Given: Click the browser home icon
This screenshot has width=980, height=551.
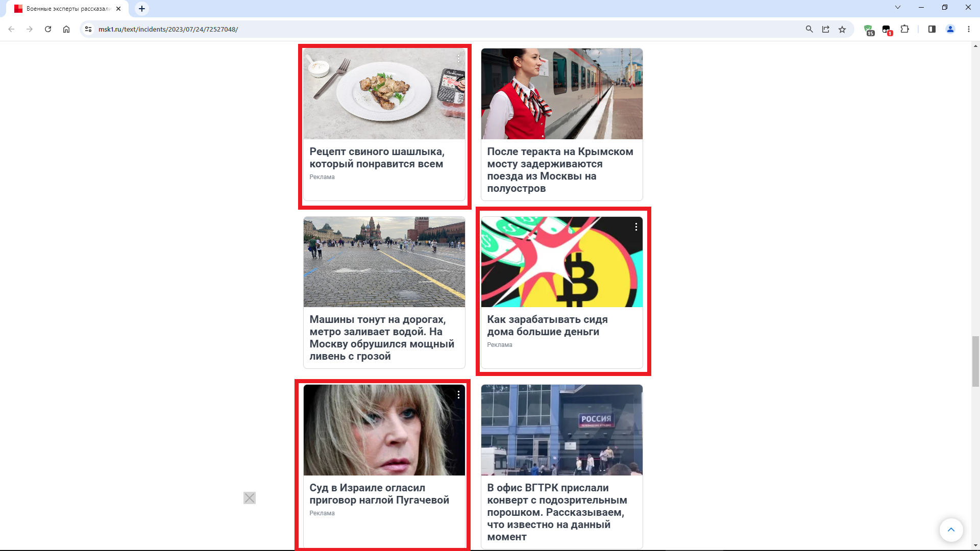Looking at the screenshot, I should [66, 29].
